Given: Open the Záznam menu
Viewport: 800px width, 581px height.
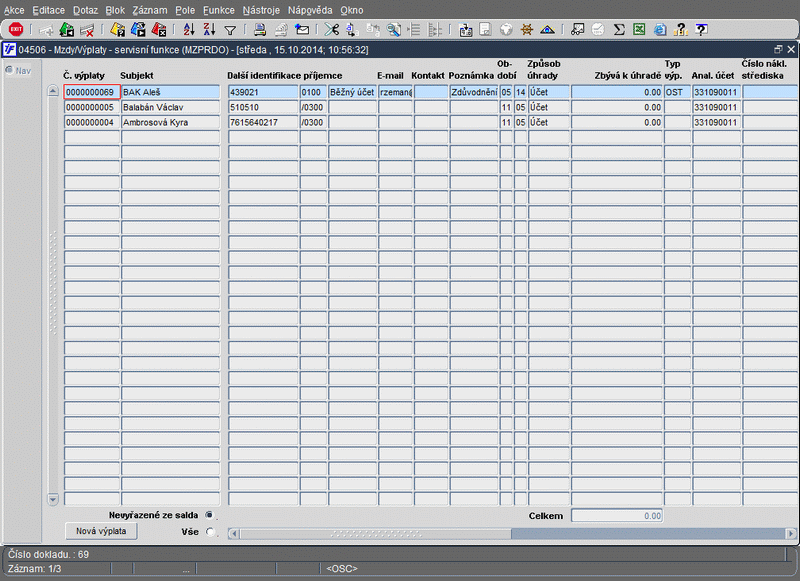Looking at the screenshot, I should (x=150, y=10).
